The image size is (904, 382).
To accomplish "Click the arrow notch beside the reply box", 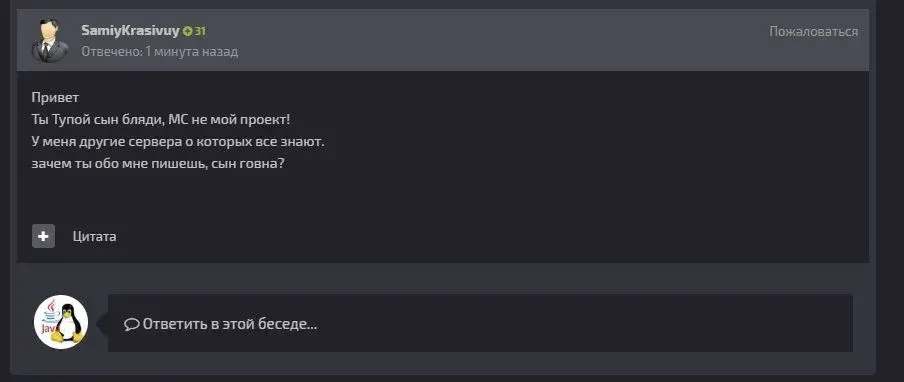I will pos(102,323).
